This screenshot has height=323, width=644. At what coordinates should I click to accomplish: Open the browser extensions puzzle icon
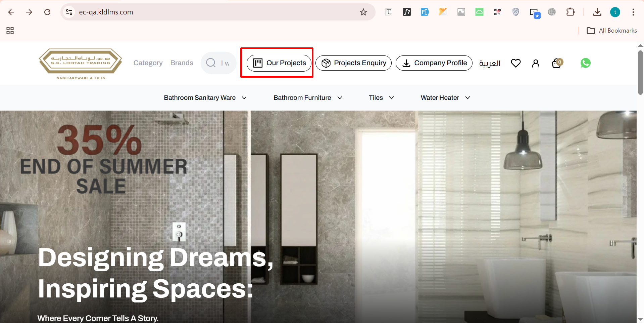pyautogui.click(x=570, y=12)
